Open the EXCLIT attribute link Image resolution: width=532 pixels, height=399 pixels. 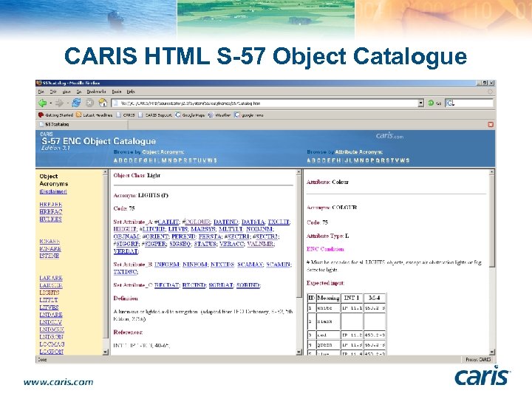pyautogui.click(x=279, y=222)
